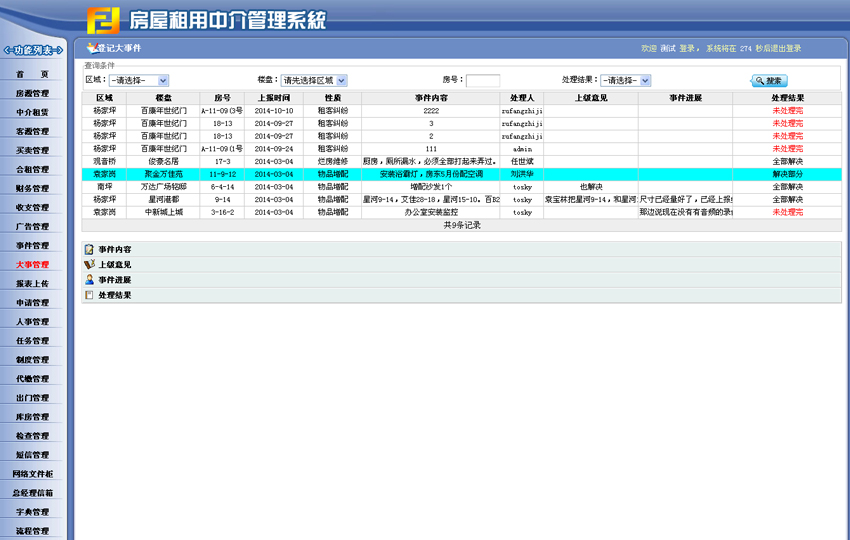
Task: Click the 登记大事件 header icon
Action: (x=91, y=47)
